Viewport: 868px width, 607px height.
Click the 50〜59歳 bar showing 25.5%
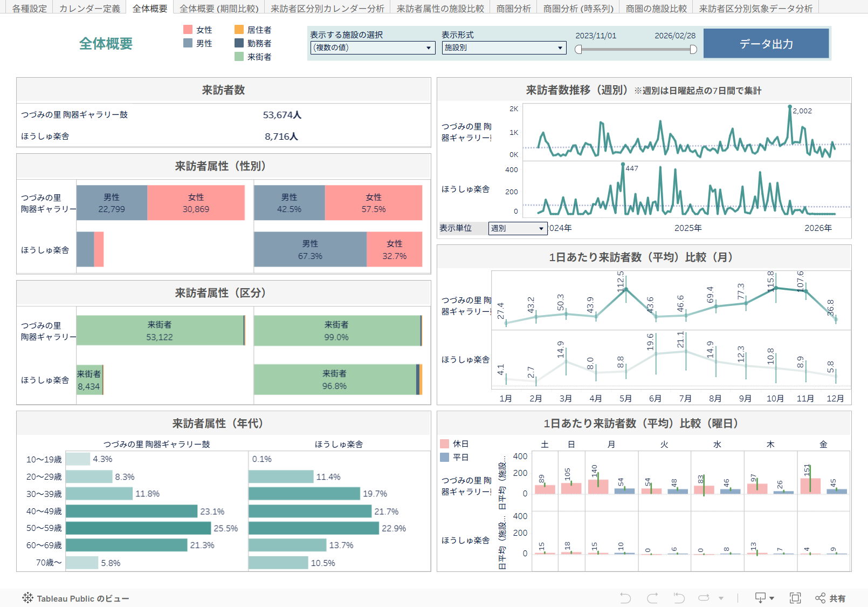click(138, 528)
